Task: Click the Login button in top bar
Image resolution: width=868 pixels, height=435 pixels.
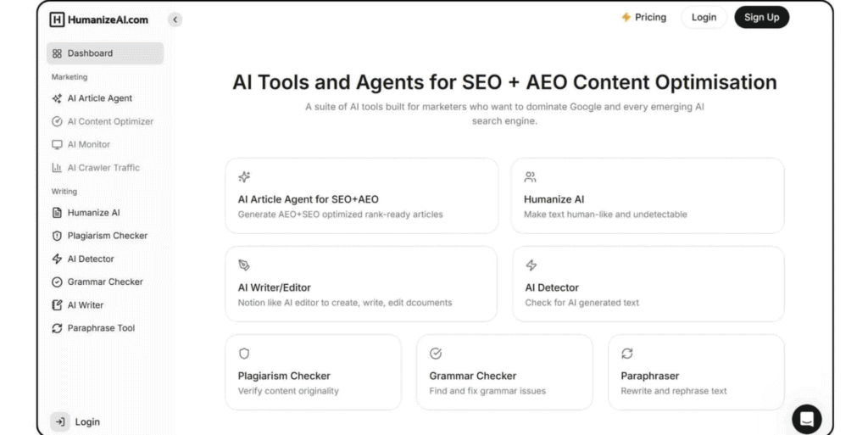Action: pos(704,18)
